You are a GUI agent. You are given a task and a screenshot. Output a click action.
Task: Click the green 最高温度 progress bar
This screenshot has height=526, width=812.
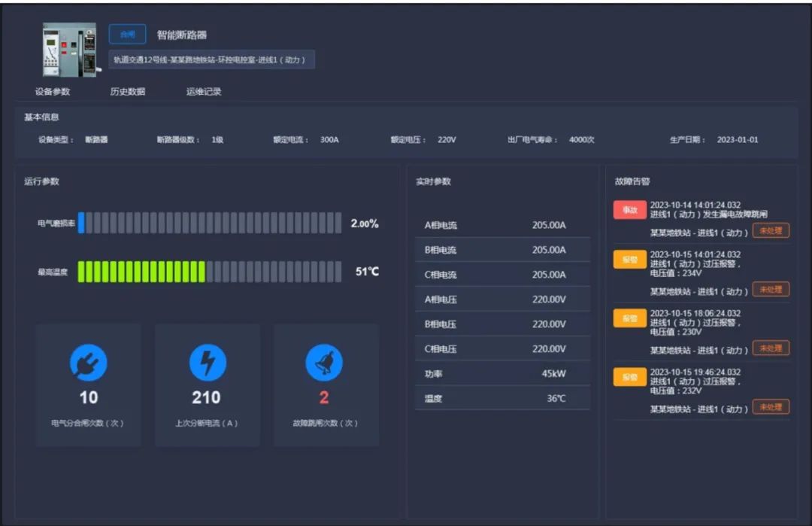(x=210, y=272)
